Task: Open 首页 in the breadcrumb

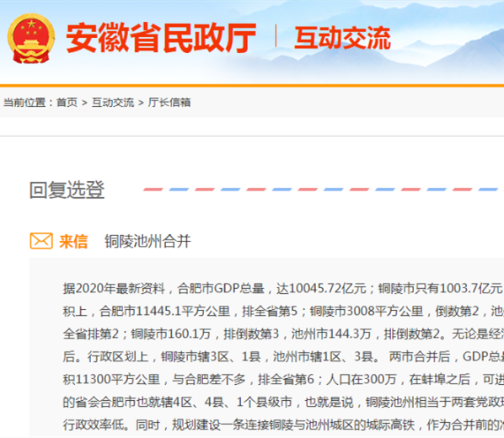Action: [x=67, y=103]
